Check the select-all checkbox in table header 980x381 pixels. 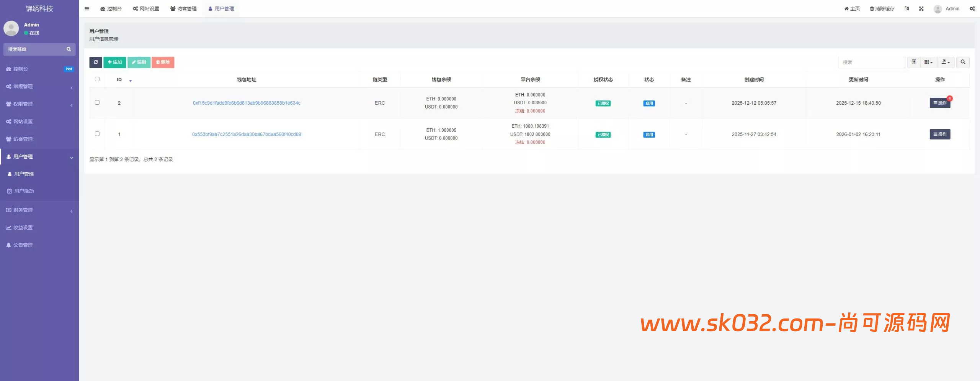97,79
